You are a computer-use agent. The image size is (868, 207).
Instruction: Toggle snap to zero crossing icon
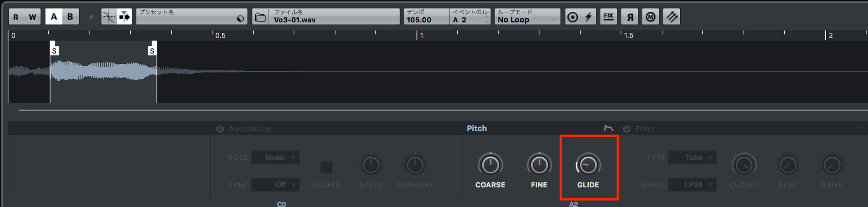[109, 17]
